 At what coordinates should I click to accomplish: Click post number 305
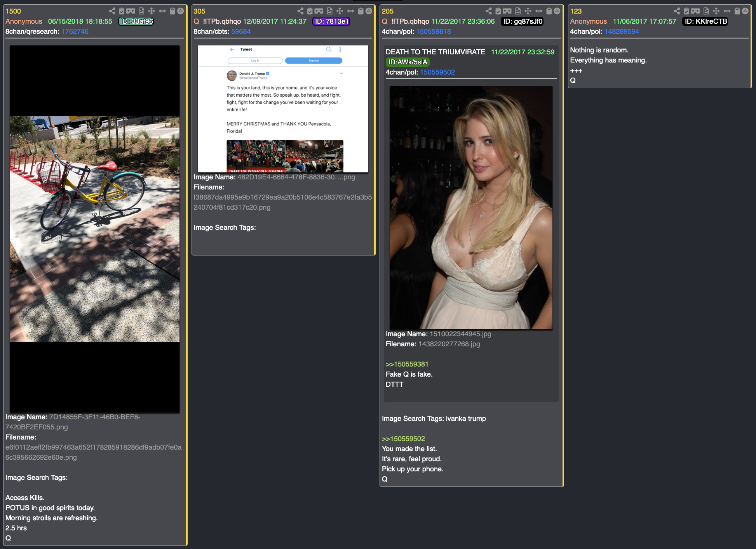199,11
